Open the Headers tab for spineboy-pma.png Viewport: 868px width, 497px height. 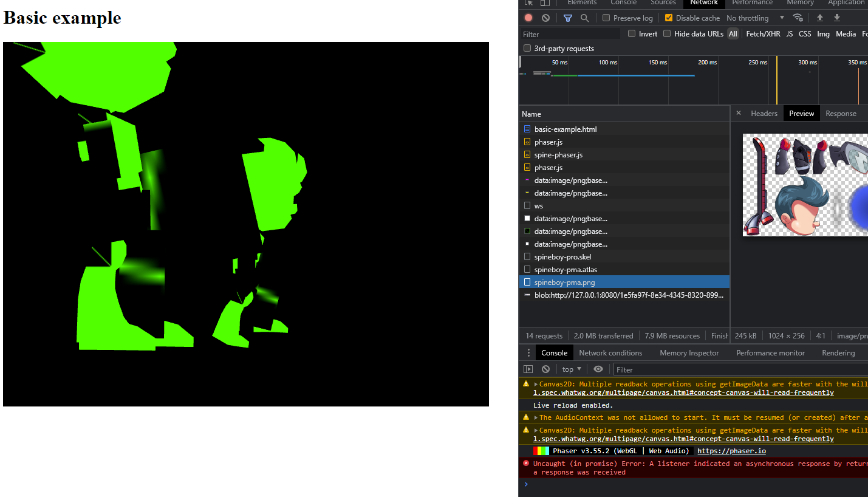pos(764,113)
